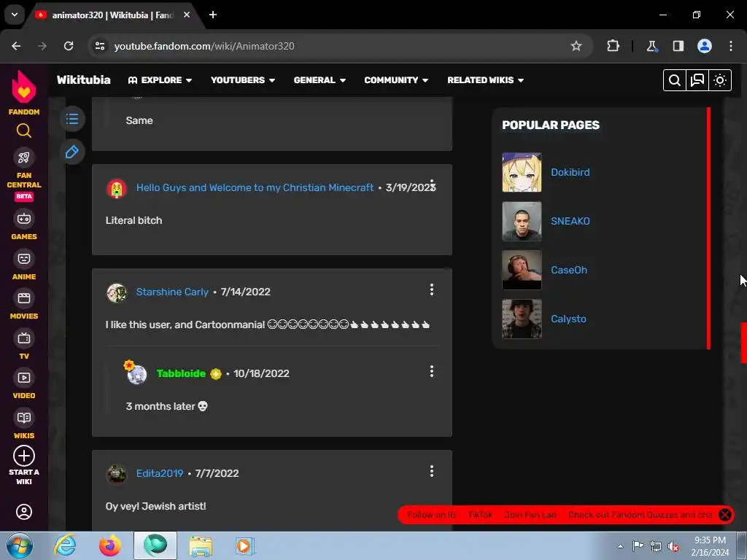This screenshot has height=560, width=747.
Task: View site information icon in address bar
Action: click(100, 46)
